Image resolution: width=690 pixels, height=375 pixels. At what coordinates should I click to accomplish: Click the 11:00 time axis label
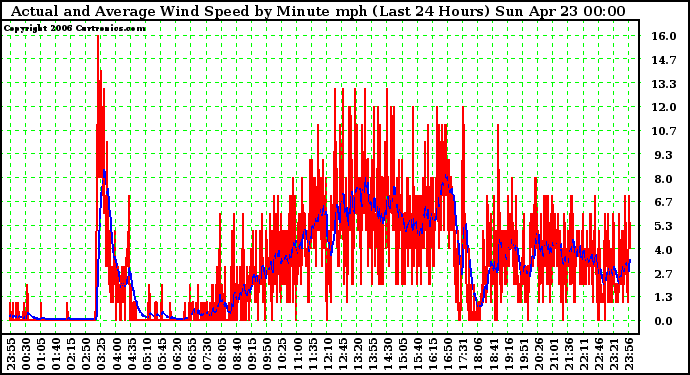tap(297, 354)
